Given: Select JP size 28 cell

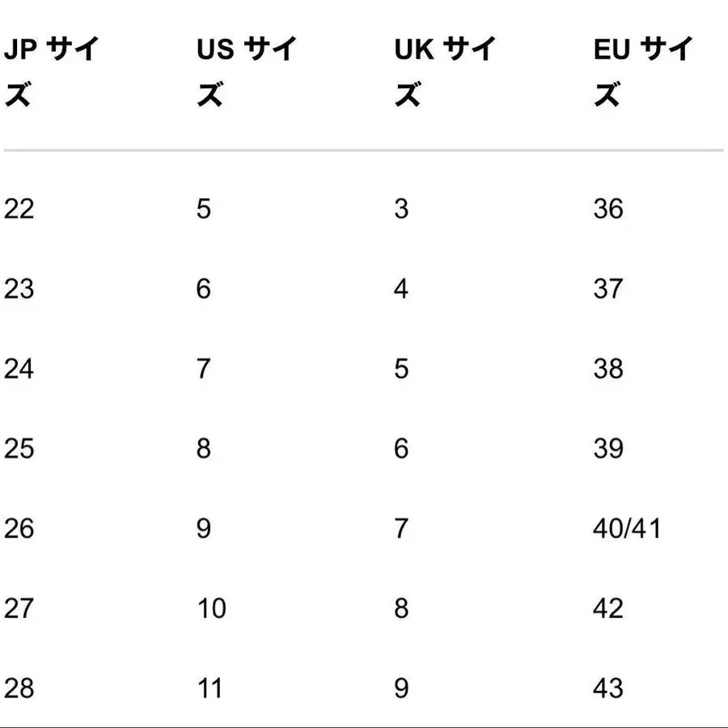Looking at the screenshot, I should (x=19, y=688).
